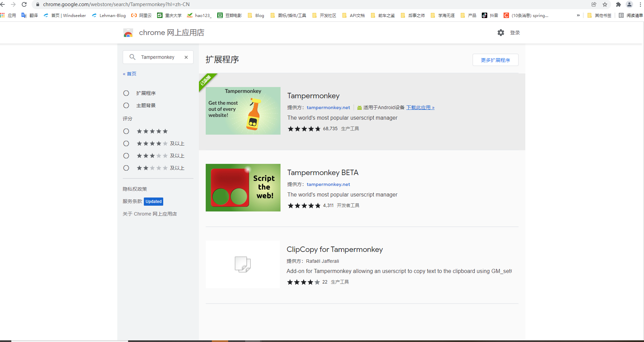
Task: Click the search magnifier icon
Action: pos(132,57)
